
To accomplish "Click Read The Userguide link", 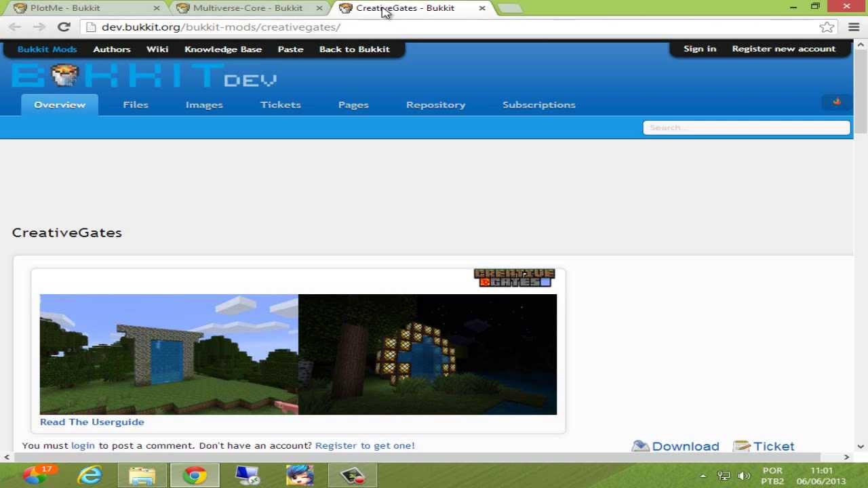I will coord(92,422).
